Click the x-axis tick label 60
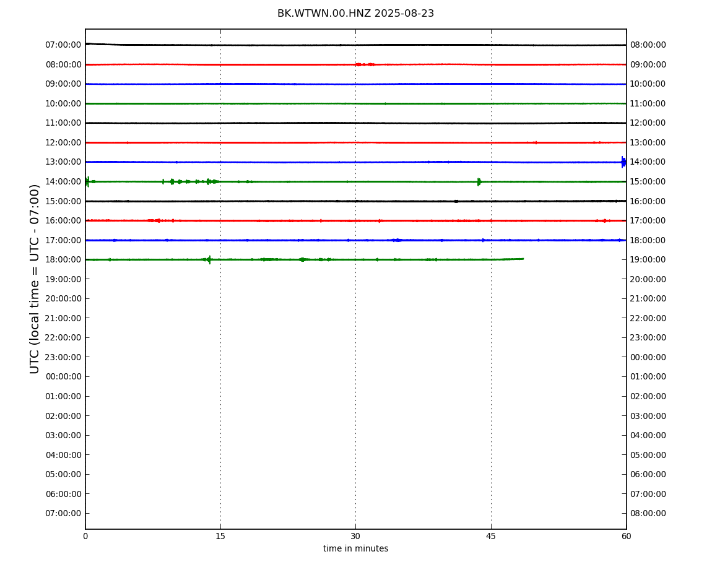Image resolution: width=712 pixels, height=588 pixels. (x=626, y=536)
